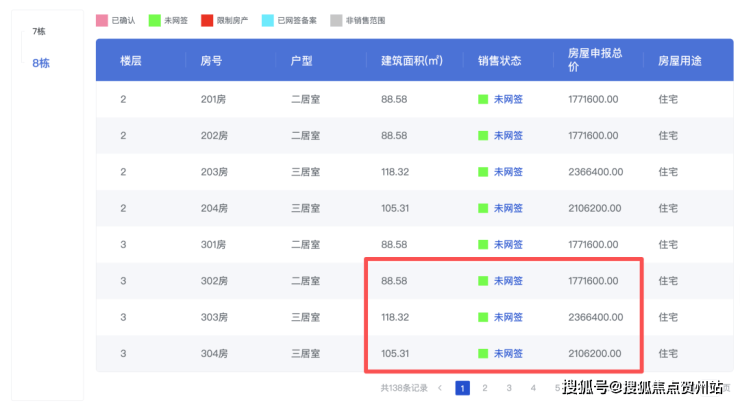Image resolution: width=740 pixels, height=403 pixels.
Task: Click the 建筑面积(㎡) column header
Action: tap(411, 61)
